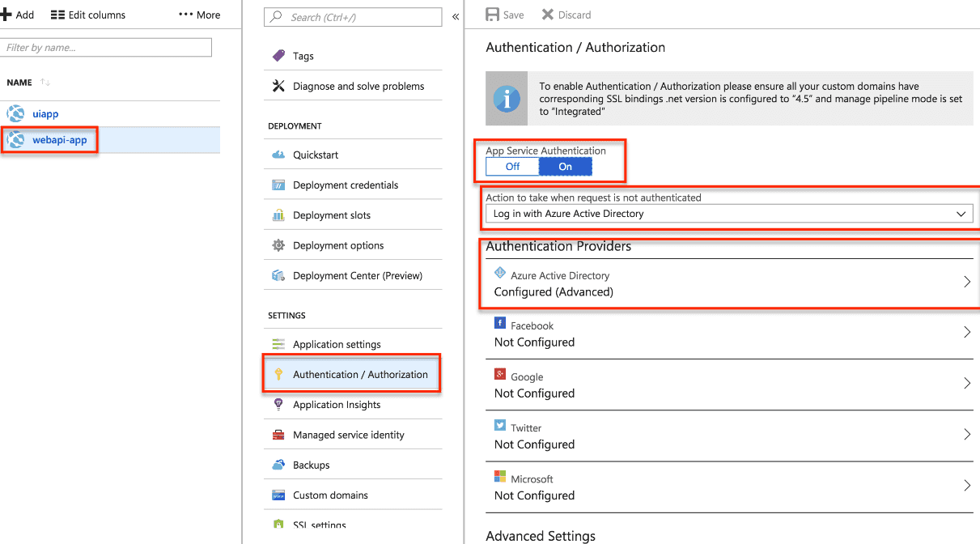Click the Application Insights lightbulb icon
The width and height of the screenshot is (980, 544).
(x=278, y=405)
